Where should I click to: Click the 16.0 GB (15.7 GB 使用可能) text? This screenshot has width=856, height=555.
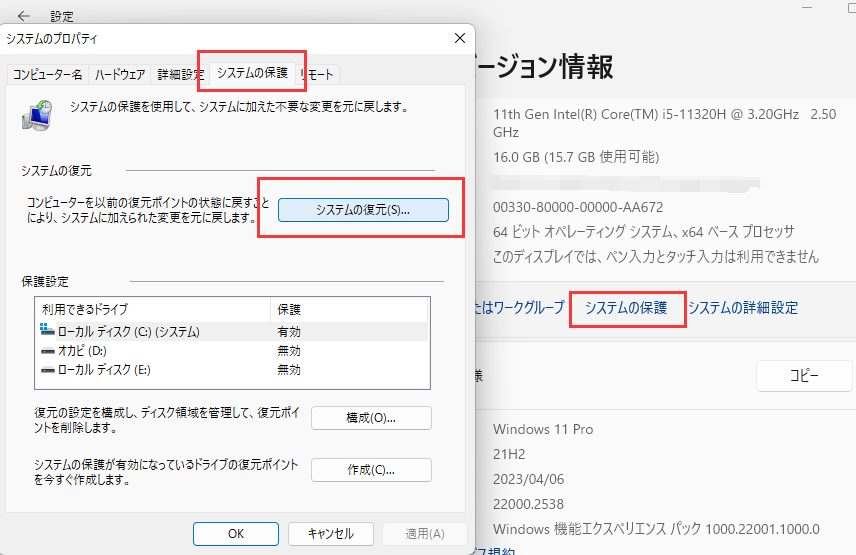[x=576, y=157]
